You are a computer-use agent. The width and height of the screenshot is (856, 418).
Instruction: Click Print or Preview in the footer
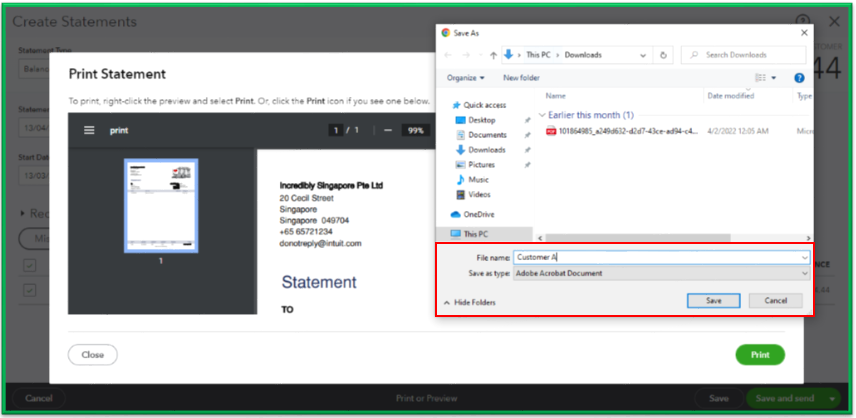click(426, 398)
